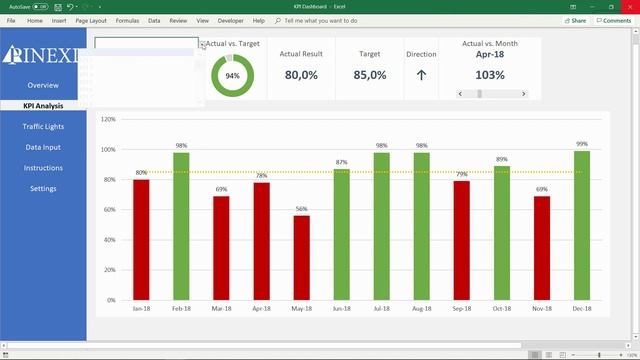Viewport: 640px width, 360px height.
Task: Open the Undo history dropdown arrow
Action: [x=77, y=7]
